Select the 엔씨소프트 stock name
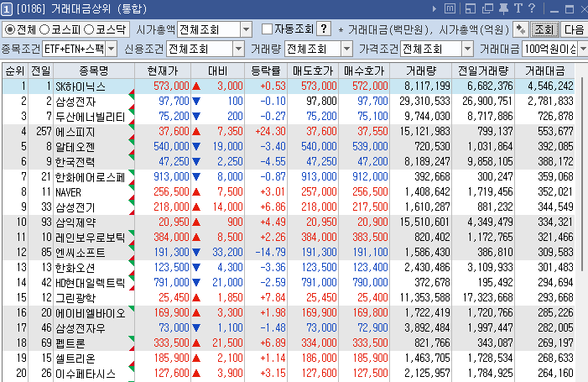Screen dimensions: 588x382 pos(81,253)
